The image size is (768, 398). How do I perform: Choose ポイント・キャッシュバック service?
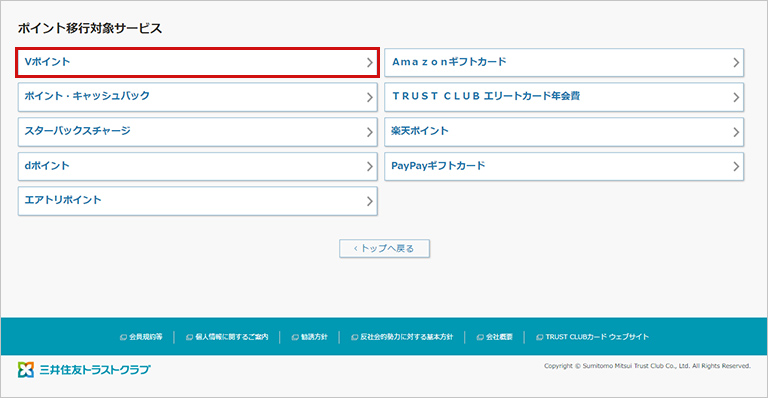pos(197,97)
